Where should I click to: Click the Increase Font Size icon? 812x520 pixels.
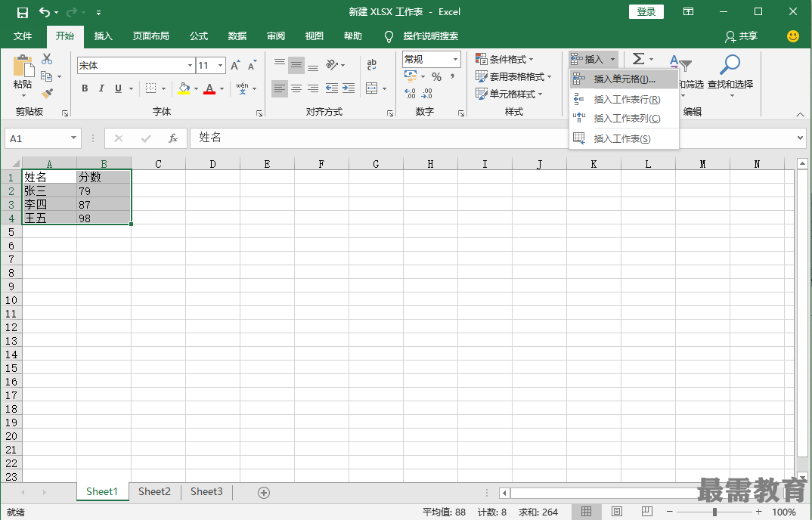[x=235, y=65]
